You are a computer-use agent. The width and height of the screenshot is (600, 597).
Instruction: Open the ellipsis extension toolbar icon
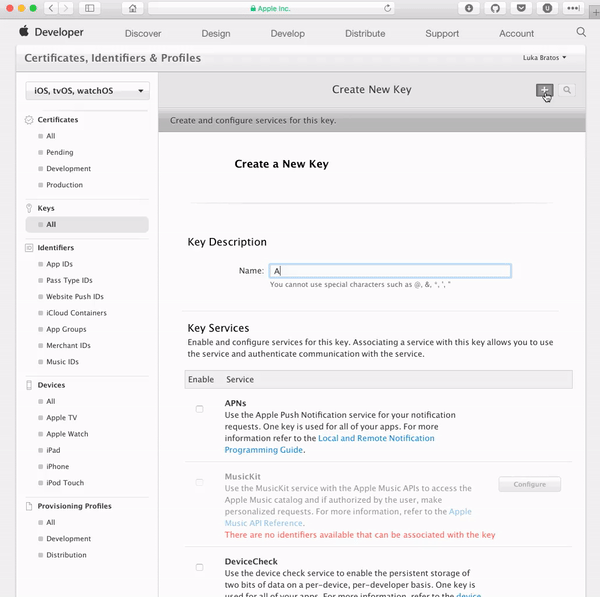point(573,8)
